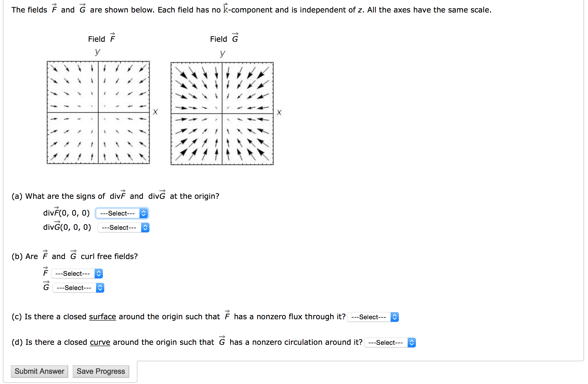Image resolution: width=588 pixels, height=384 pixels.
Task: Open the curl-free select dropdown for F
Action: (x=76, y=274)
